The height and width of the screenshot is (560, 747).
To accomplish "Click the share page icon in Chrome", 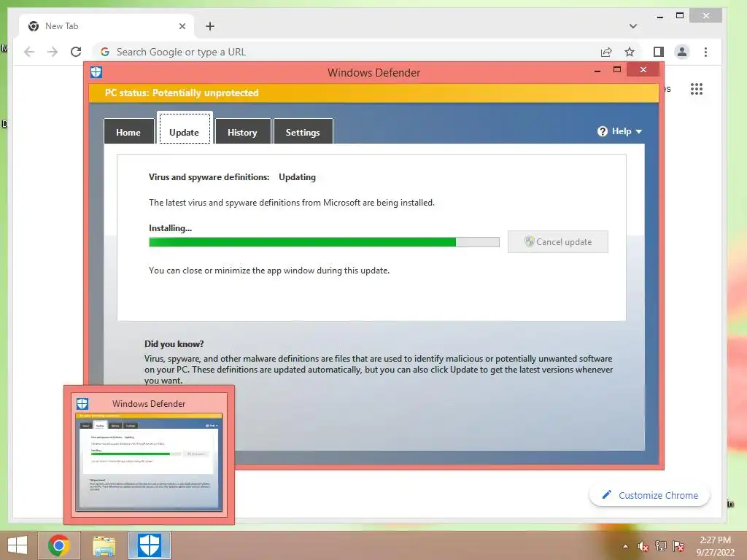I will (x=606, y=52).
